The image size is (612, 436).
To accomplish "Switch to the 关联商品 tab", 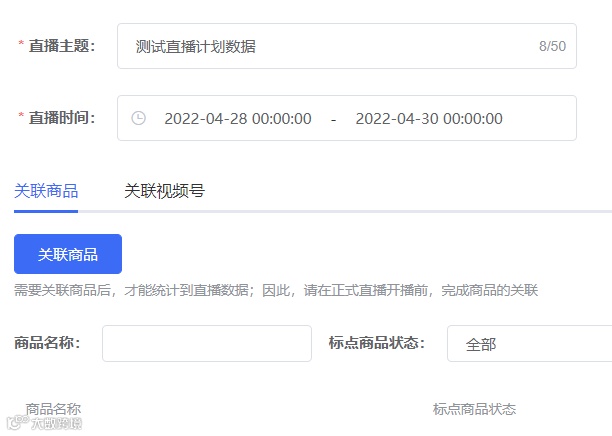I will [x=46, y=191].
